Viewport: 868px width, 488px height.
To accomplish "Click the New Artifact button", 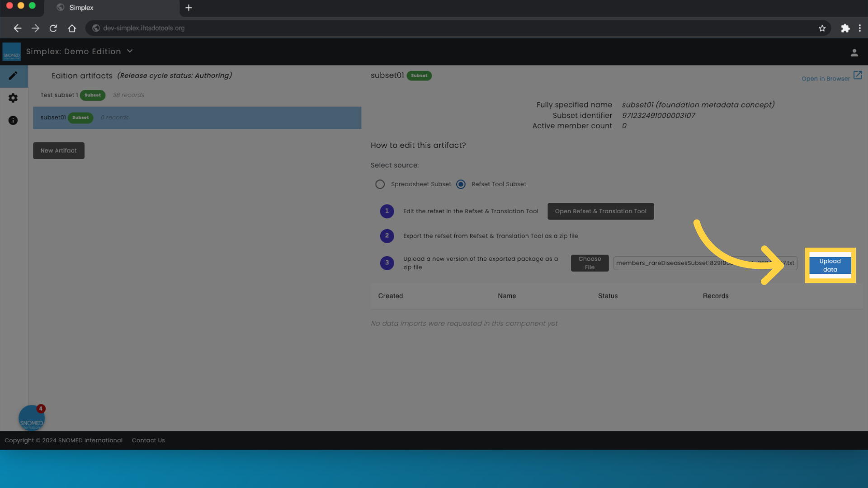I will (x=58, y=150).
